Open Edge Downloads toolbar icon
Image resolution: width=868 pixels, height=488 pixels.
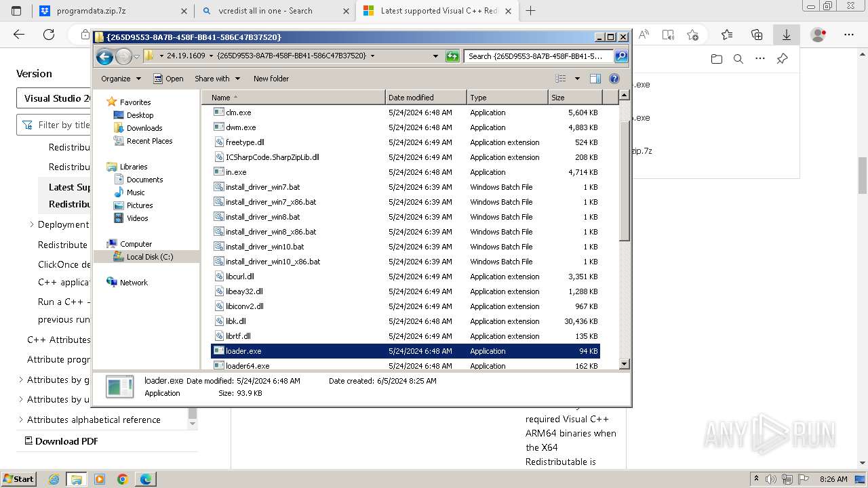click(x=787, y=35)
